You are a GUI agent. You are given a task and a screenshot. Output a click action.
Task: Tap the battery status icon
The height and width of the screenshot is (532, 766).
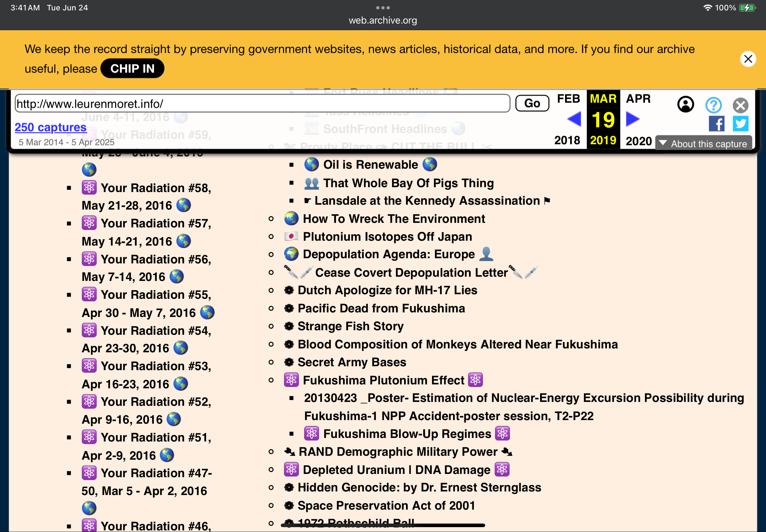coord(747,7)
